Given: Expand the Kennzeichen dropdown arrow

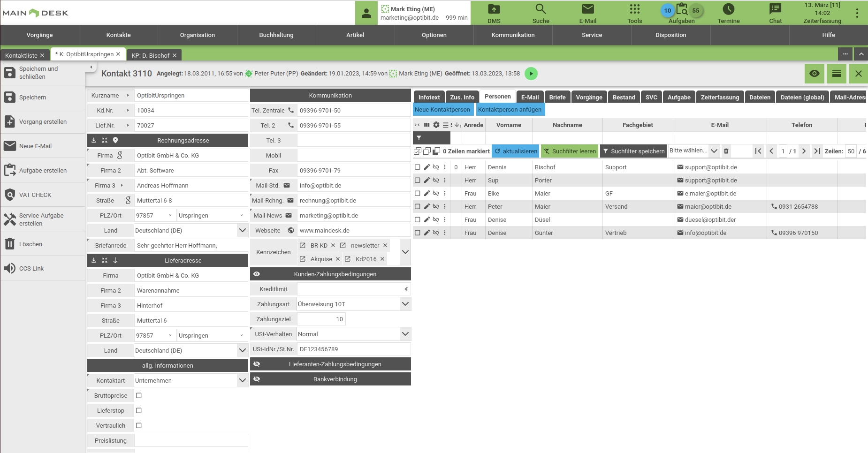Looking at the screenshot, I should point(405,252).
